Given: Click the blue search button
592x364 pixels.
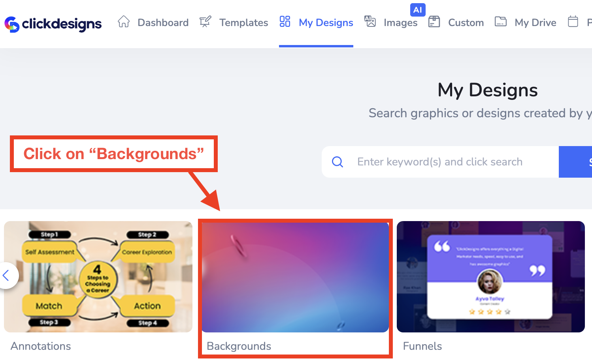Looking at the screenshot, I should point(575,162).
